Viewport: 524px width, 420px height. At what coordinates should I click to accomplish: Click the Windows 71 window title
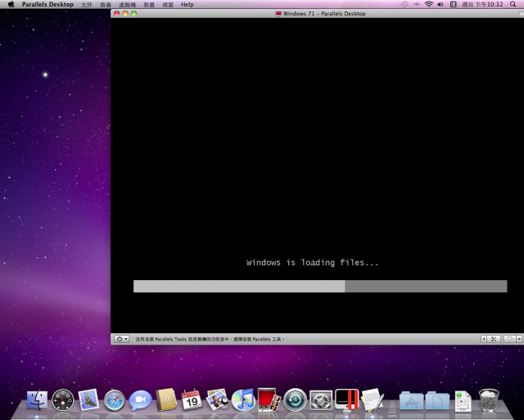tap(324, 14)
